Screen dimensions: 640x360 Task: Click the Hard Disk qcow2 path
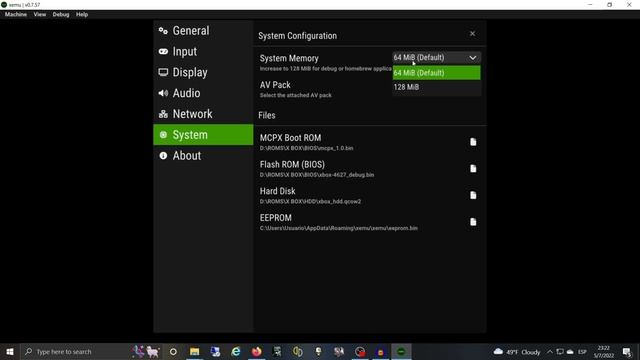(x=310, y=201)
